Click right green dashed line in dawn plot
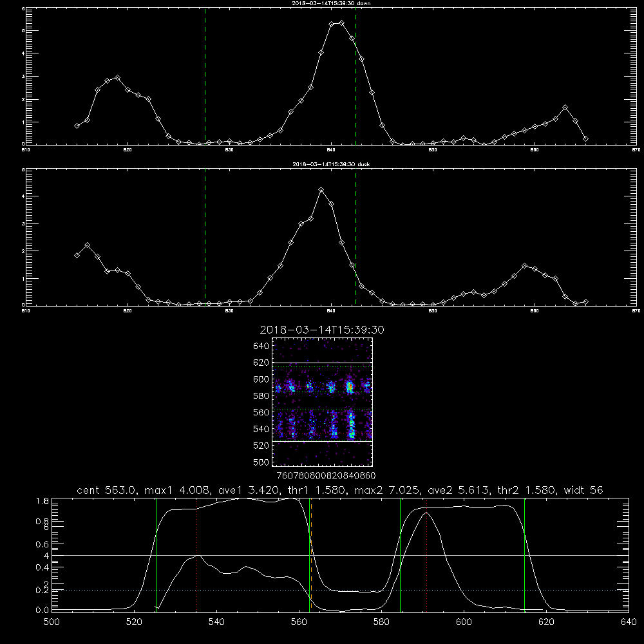Viewport: 644px width, 644px height. [x=355, y=76]
